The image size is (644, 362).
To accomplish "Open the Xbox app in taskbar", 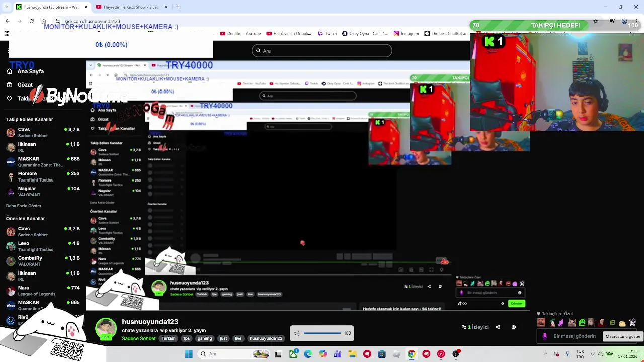I will (293, 354).
